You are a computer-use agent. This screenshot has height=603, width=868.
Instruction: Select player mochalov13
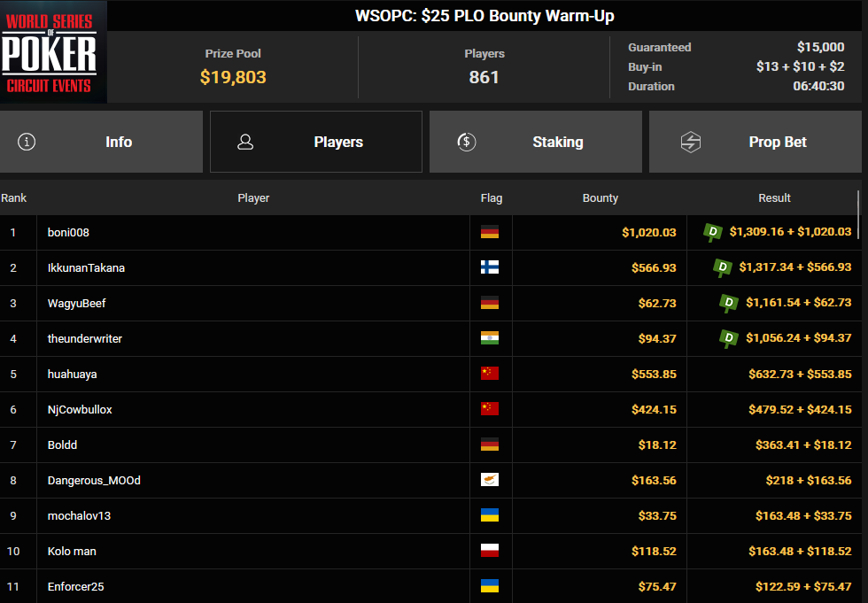[x=79, y=515]
